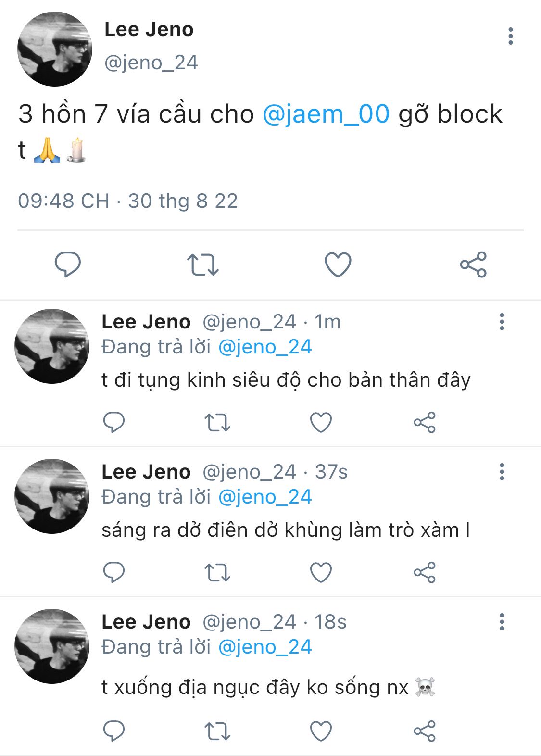Open Lee Jeno's profile photo on main tweet
This screenshot has height=756, width=541.
click(54, 49)
